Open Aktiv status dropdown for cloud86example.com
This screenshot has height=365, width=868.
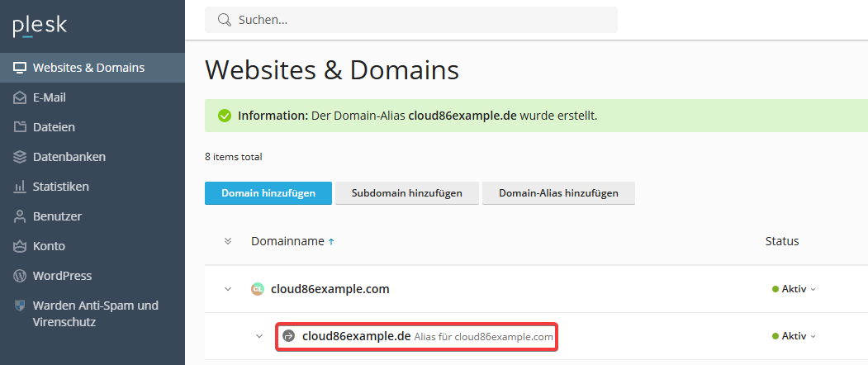pyautogui.click(x=794, y=289)
